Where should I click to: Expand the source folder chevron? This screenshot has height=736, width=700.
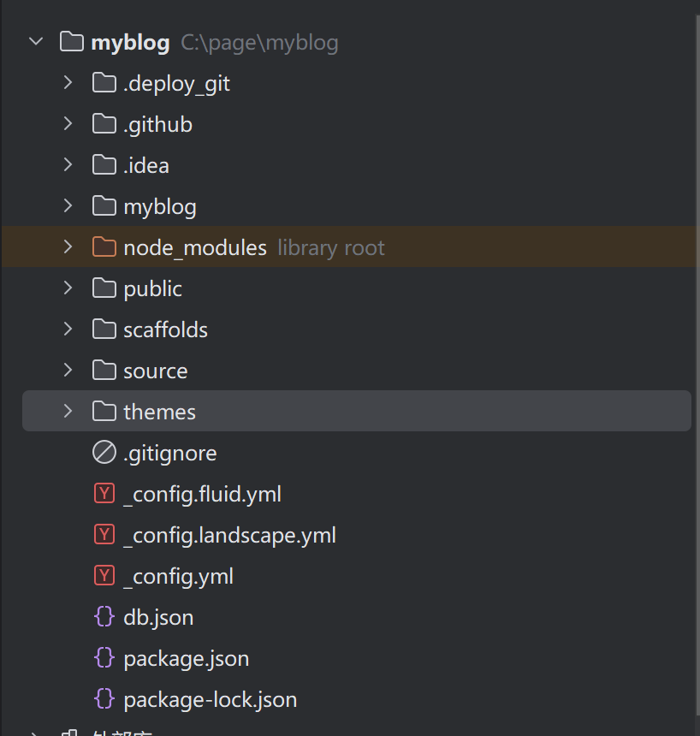[68, 371]
